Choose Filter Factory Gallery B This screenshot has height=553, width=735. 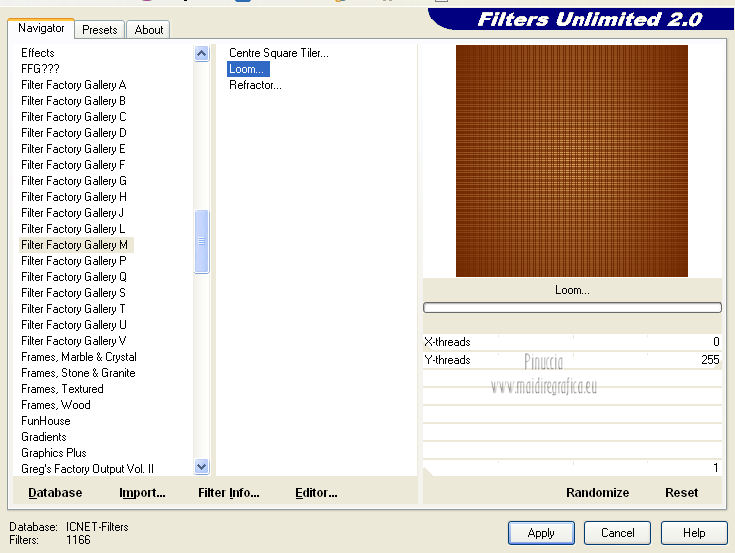click(x=73, y=101)
